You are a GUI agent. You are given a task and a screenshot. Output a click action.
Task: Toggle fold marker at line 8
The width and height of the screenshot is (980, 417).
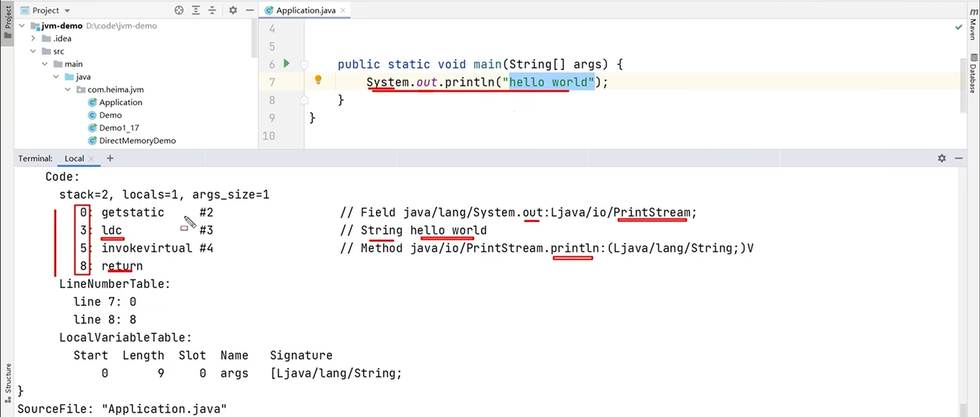(x=304, y=100)
